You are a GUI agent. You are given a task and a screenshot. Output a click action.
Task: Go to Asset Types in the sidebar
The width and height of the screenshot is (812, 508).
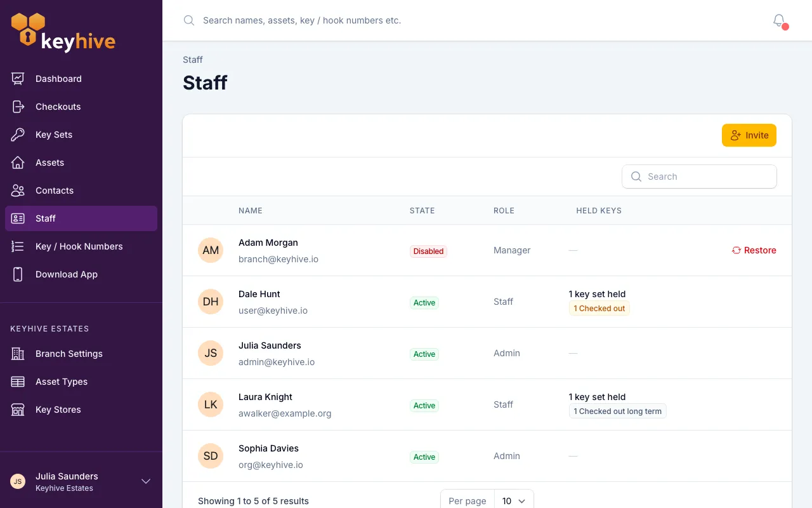pos(81,382)
